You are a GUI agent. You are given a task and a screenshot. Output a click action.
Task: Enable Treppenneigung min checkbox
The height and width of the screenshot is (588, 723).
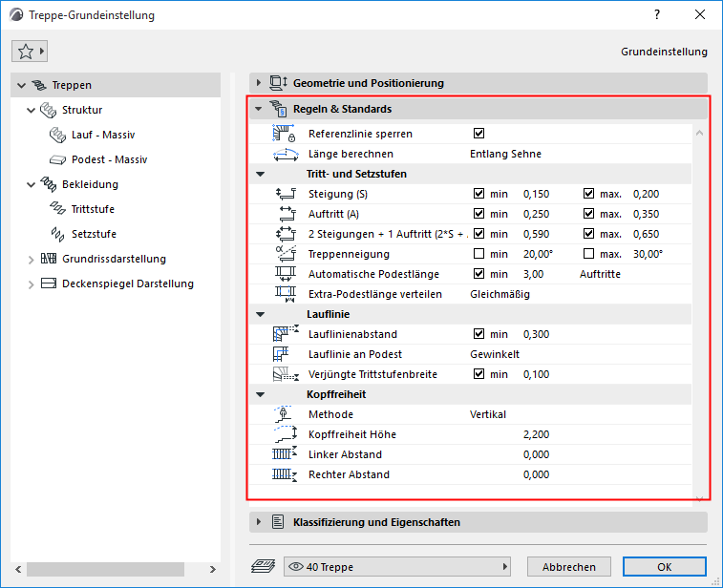click(x=479, y=254)
